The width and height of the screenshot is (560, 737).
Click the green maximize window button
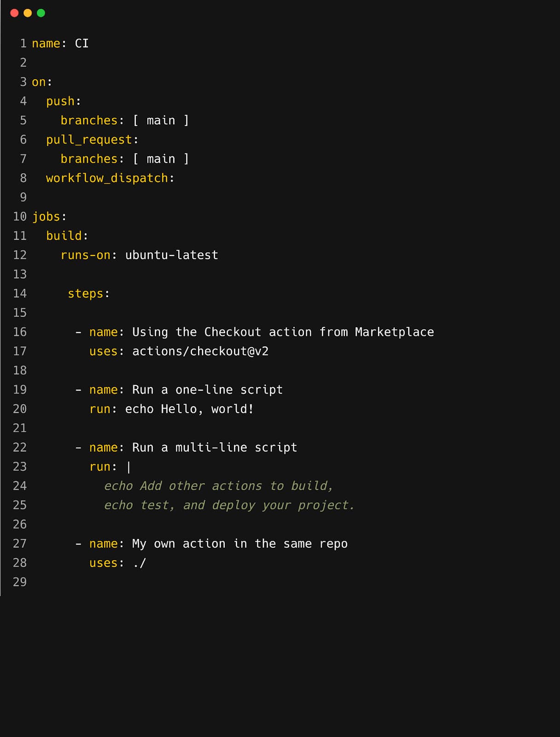pos(41,13)
